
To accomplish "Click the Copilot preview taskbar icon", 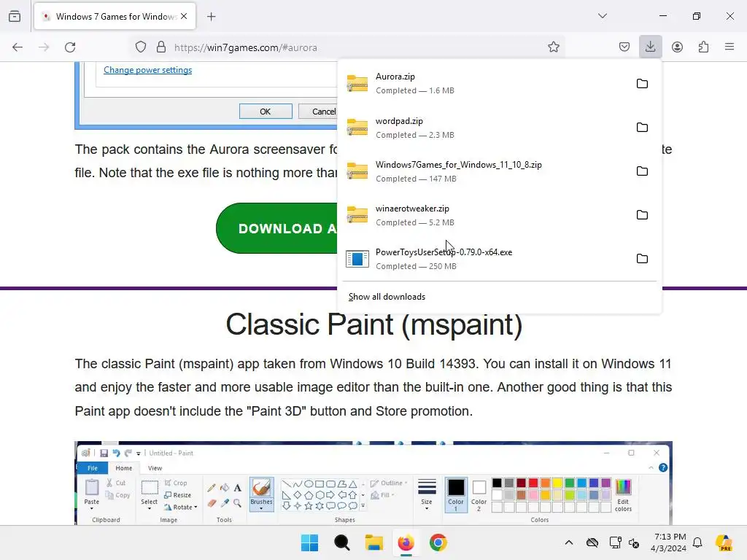I will [724, 542].
